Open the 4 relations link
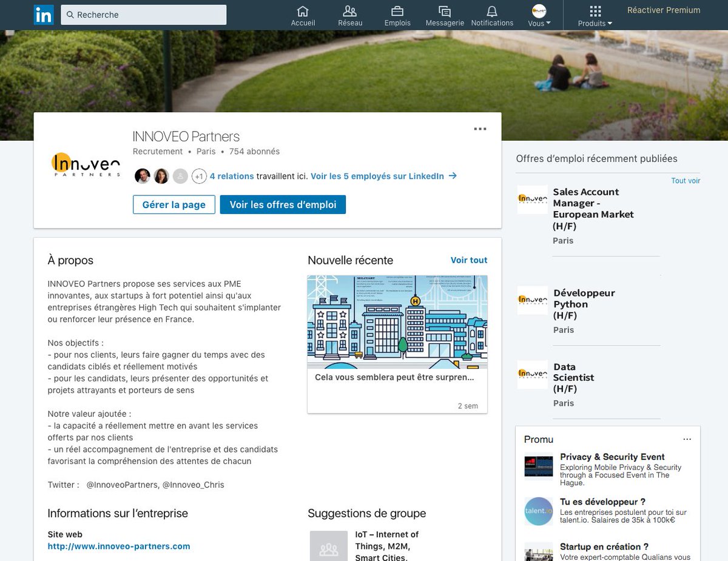728x561 pixels. point(232,176)
